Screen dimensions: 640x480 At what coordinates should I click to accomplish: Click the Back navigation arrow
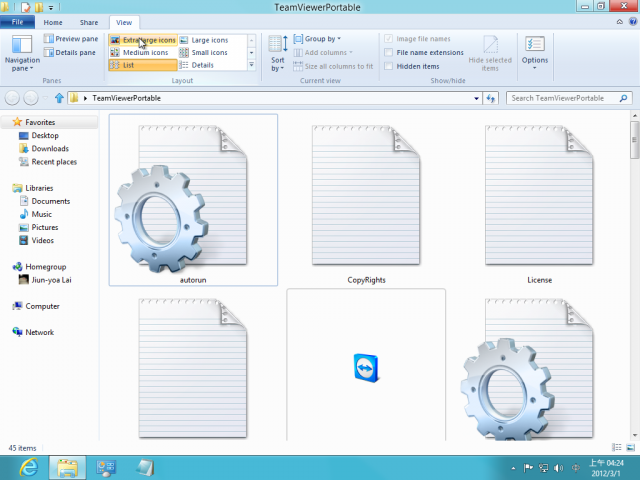point(12,98)
